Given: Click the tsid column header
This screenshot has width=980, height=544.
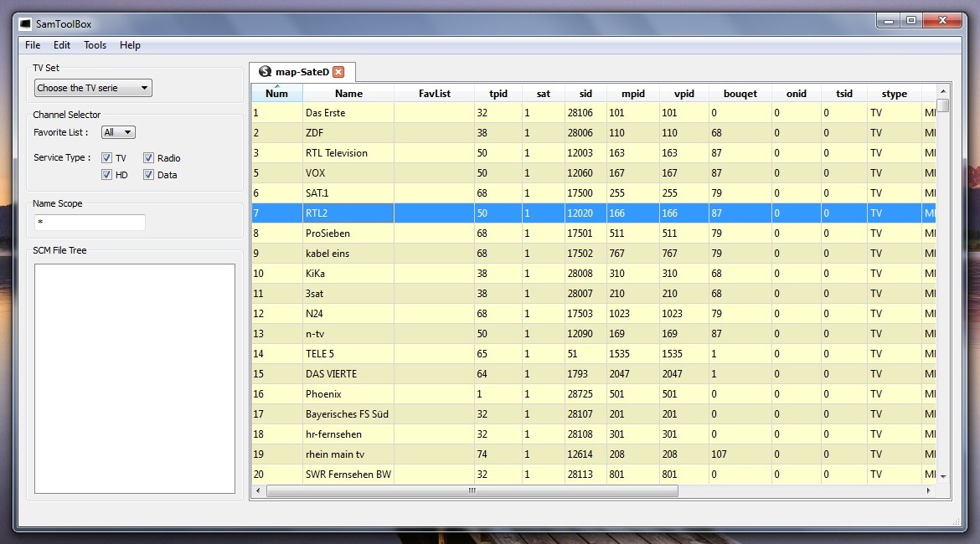Looking at the screenshot, I should pos(843,93).
